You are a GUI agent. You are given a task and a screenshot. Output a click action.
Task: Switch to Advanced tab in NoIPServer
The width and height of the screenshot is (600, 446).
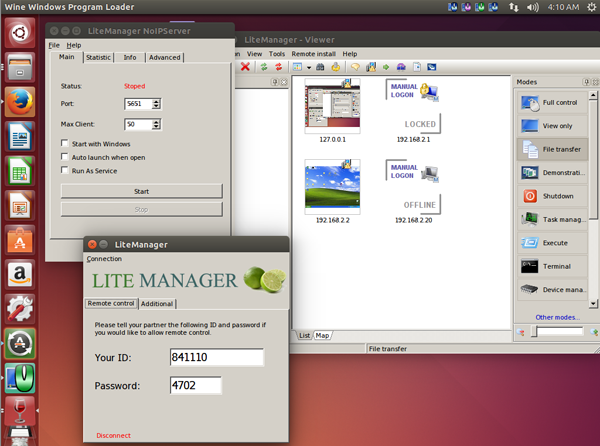(x=165, y=57)
